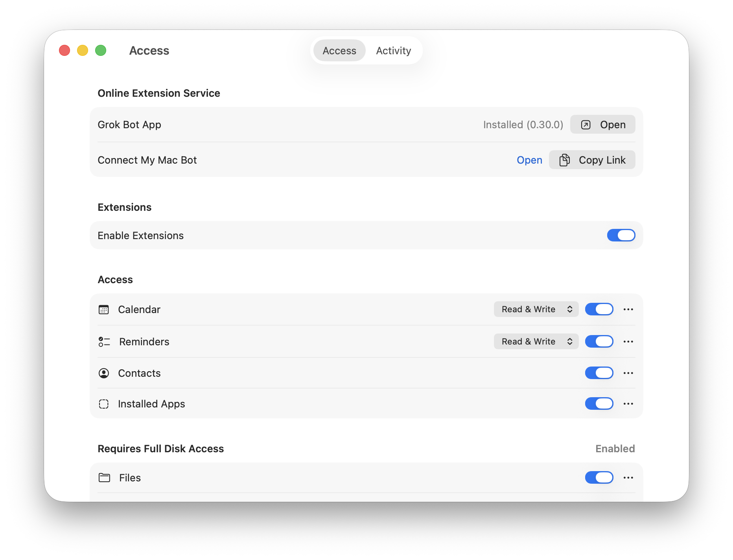Turn off Calendar access toggle
Screen dimensions: 733x560
pyautogui.click(x=599, y=309)
